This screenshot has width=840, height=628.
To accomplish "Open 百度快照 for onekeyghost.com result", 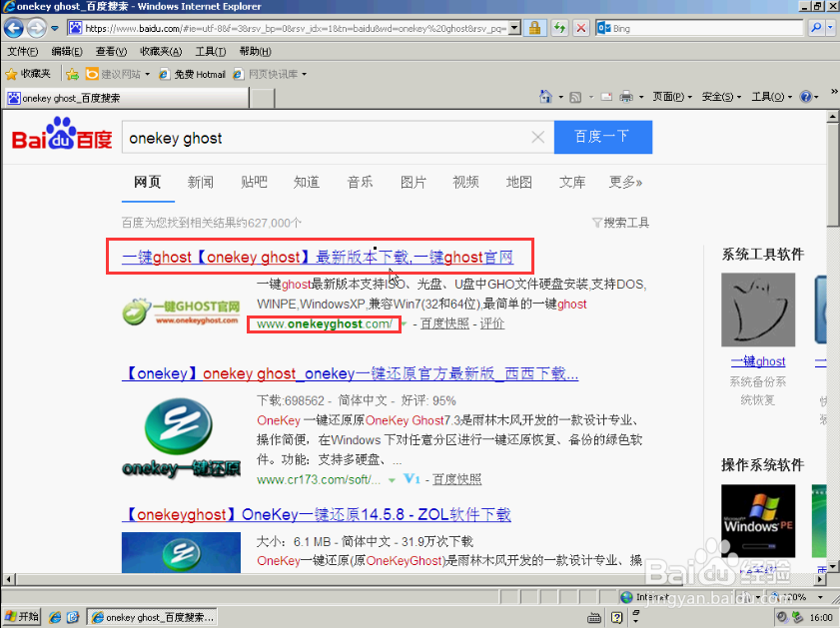I will point(444,323).
